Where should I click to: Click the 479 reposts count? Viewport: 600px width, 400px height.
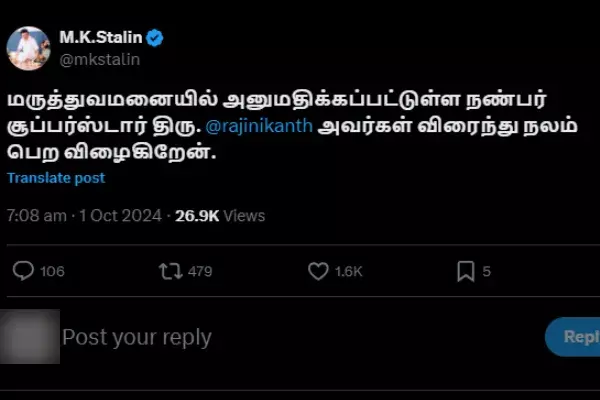(200, 272)
